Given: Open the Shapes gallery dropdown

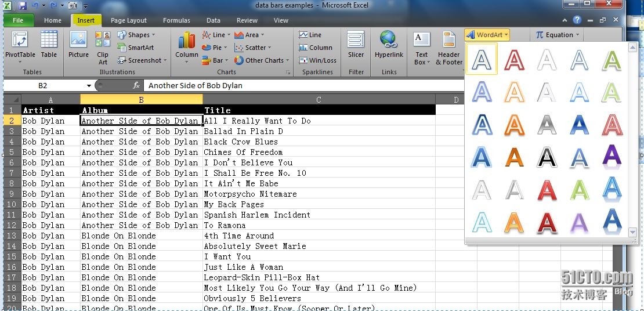Looking at the screenshot, I should click(x=137, y=35).
